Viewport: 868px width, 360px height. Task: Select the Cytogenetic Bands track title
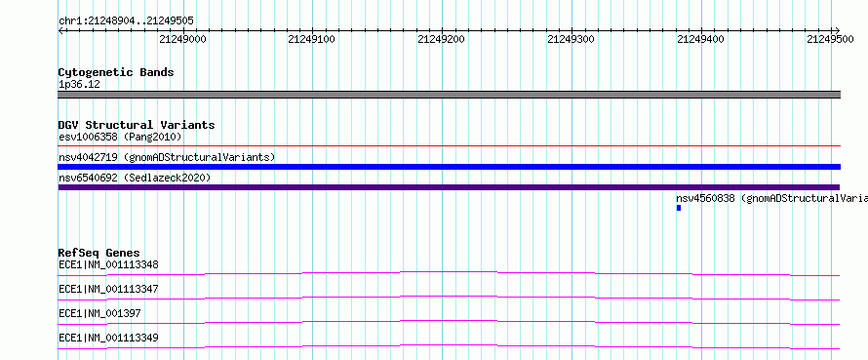[116, 72]
